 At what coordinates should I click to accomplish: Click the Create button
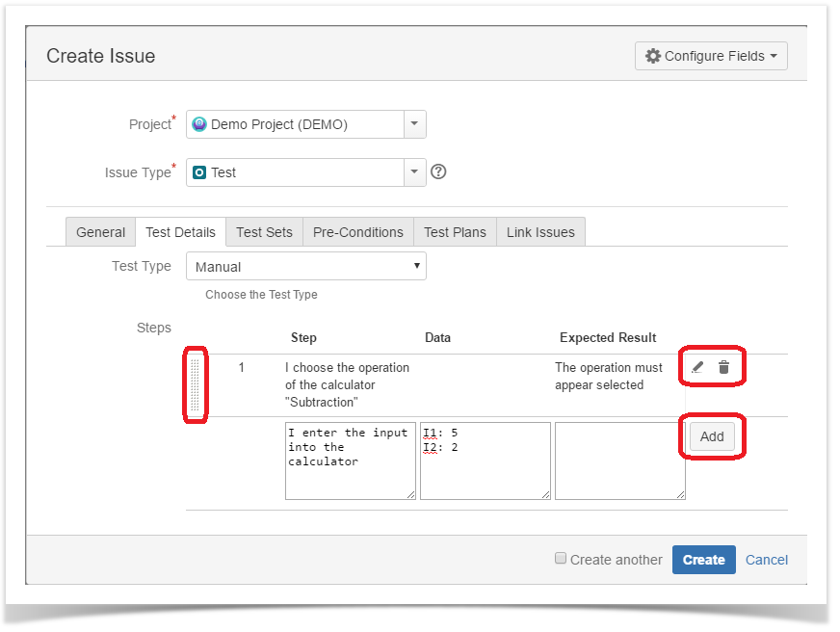704,560
